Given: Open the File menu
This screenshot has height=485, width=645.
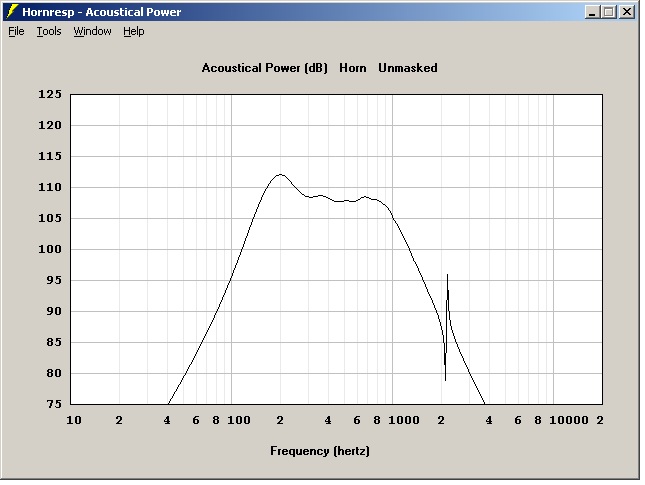Looking at the screenshot, I should [x=16, y=31].
